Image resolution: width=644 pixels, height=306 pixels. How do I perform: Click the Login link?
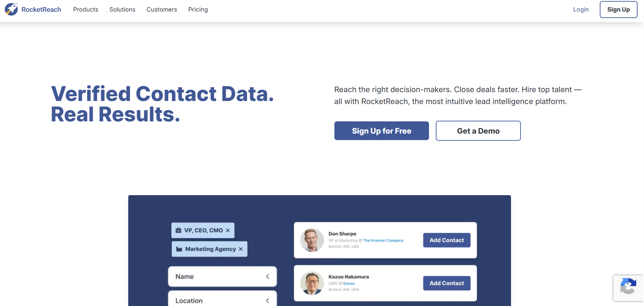click(x=581, y=10)
